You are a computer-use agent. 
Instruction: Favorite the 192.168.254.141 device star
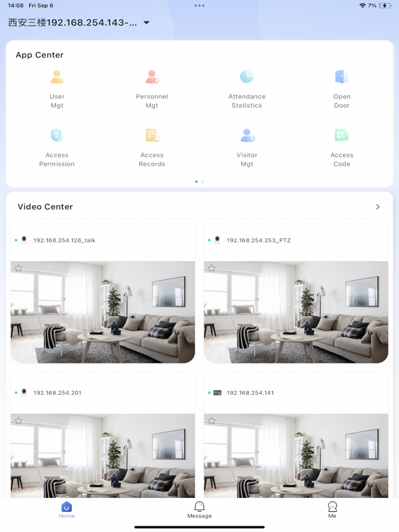pos(212,420)
